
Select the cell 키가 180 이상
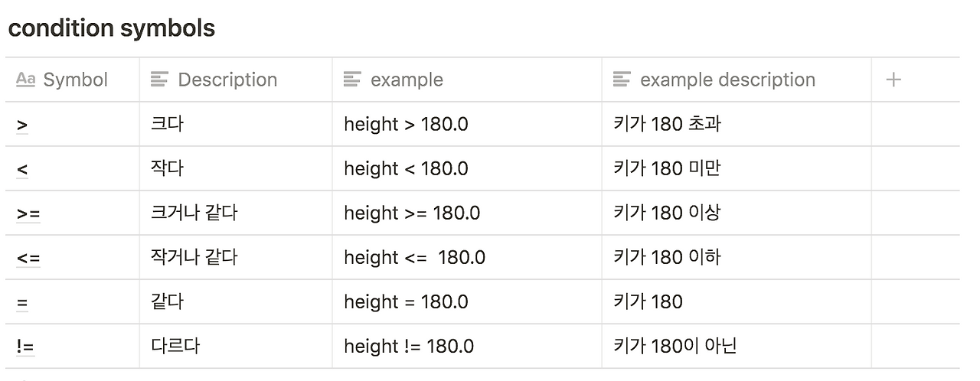[x=666, y=213]
